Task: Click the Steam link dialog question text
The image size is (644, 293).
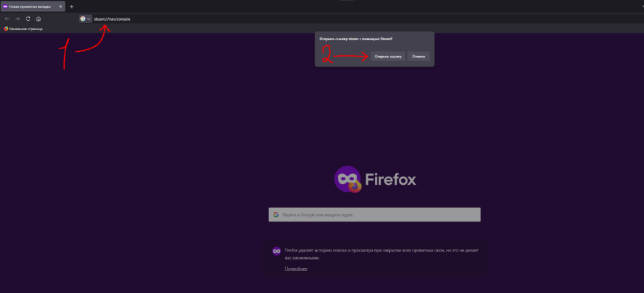Action: pos(356,40)
